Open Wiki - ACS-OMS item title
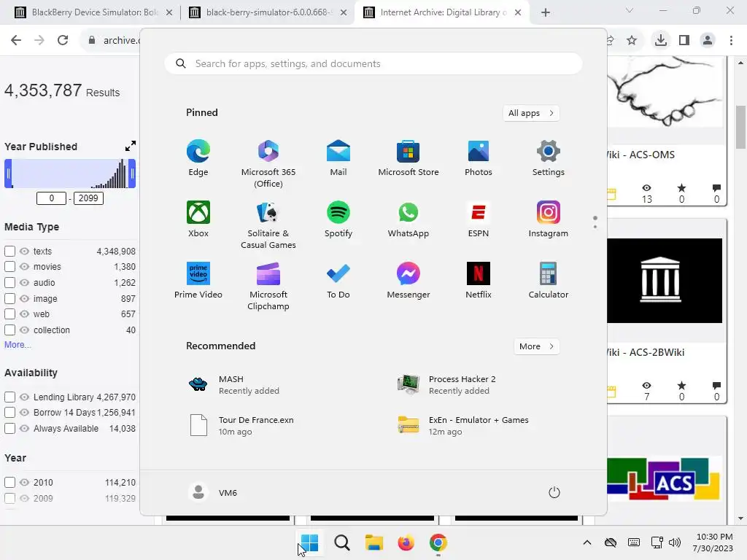The width and height of the screenshot is (747, 560). (640, 155)
